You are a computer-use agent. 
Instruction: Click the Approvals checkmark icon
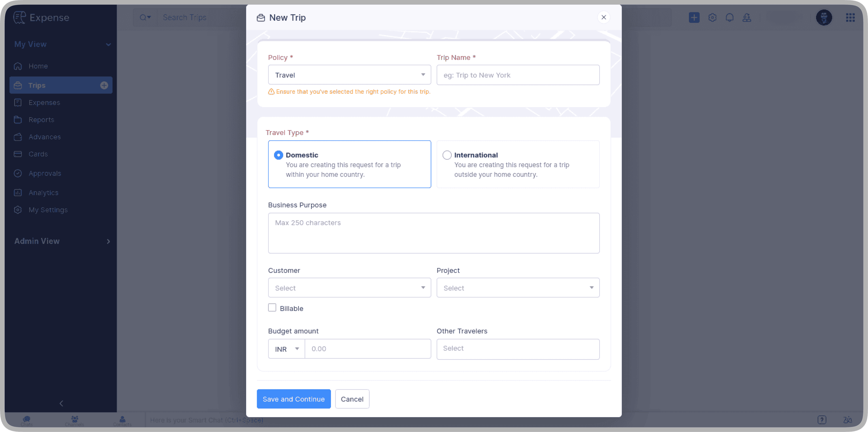(x=18, y=173)
